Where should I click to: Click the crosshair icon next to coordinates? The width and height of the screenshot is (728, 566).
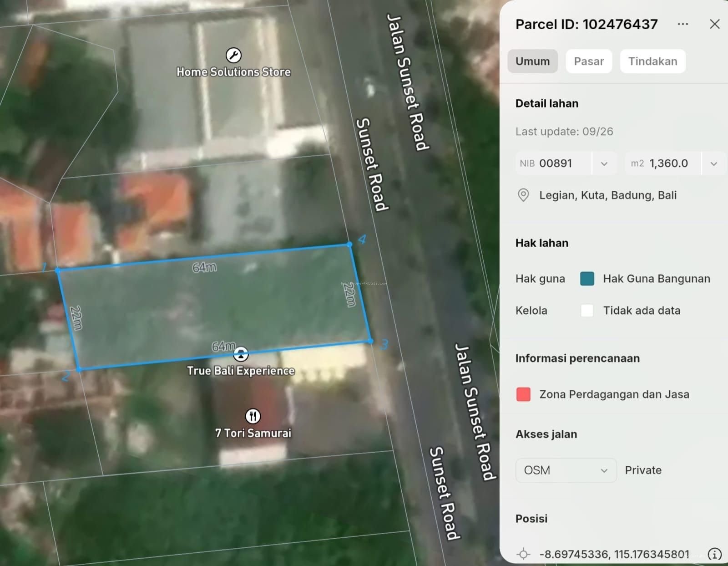coord(523,554)
